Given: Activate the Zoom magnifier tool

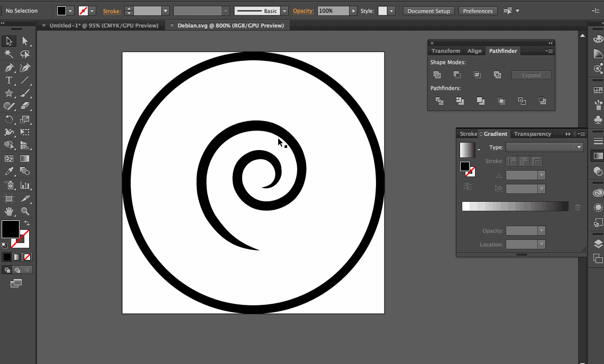Looking at the screenshot, I should 25,211.
